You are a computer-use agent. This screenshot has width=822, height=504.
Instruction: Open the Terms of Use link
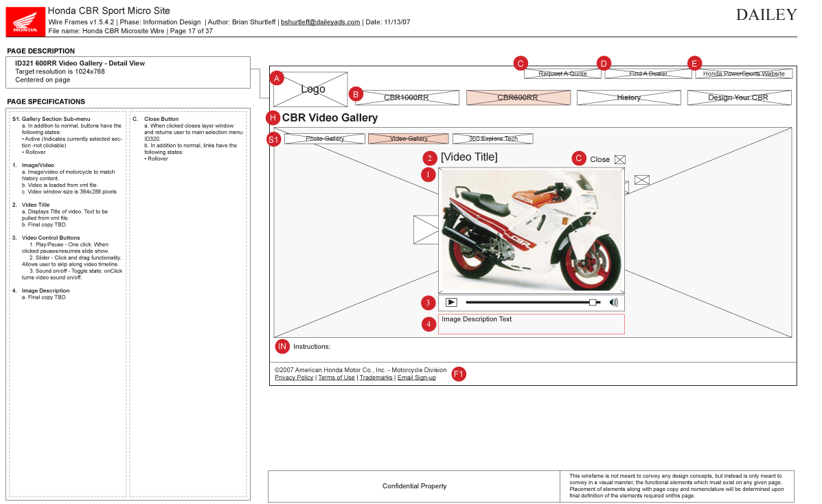coord(336,378)
